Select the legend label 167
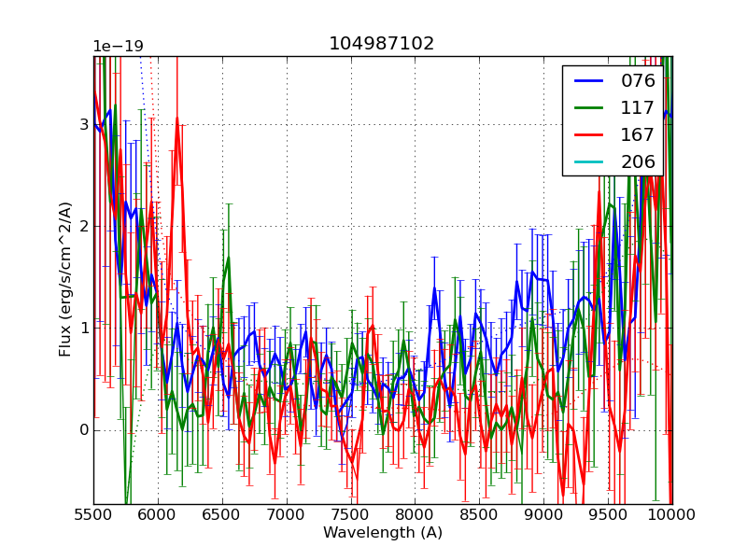Screen dimensions: 747x560 [638, 134]
